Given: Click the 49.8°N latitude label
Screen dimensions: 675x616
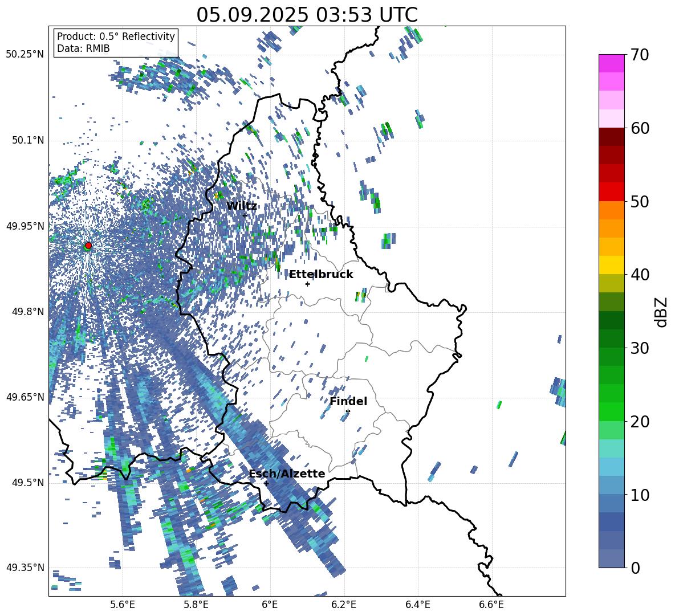Looking at the screenshot, I should [27, 312].
